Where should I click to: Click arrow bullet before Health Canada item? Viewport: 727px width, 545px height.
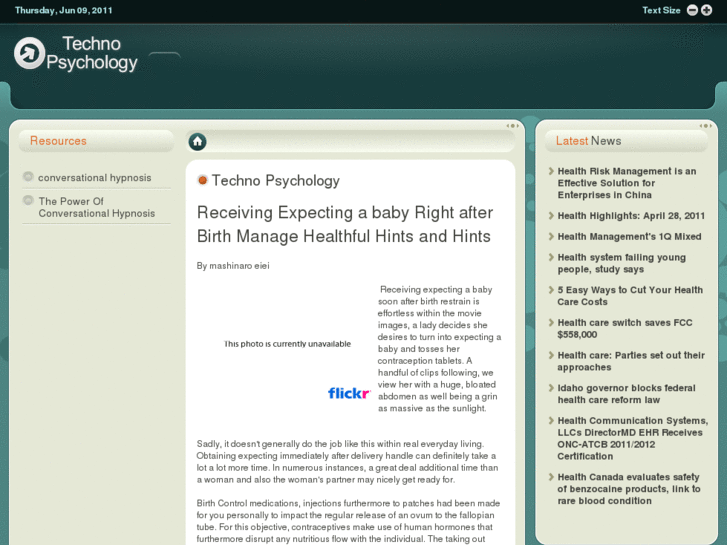(551, 477)
